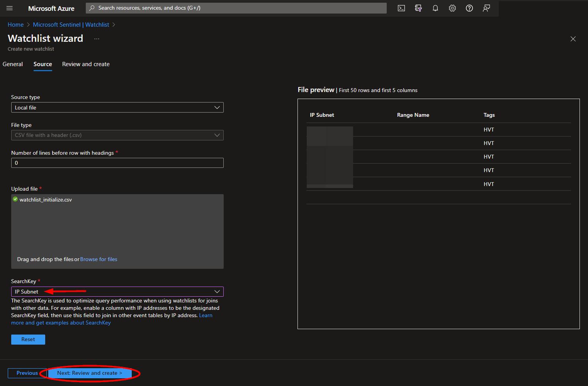Screen dimensions: 588x386
Task: Open the Feedback icon
Action: tap(486, 8)
